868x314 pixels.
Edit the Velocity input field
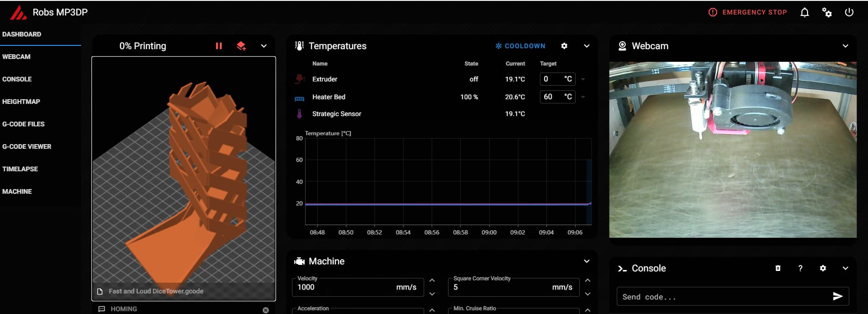[x=358, y=287]
